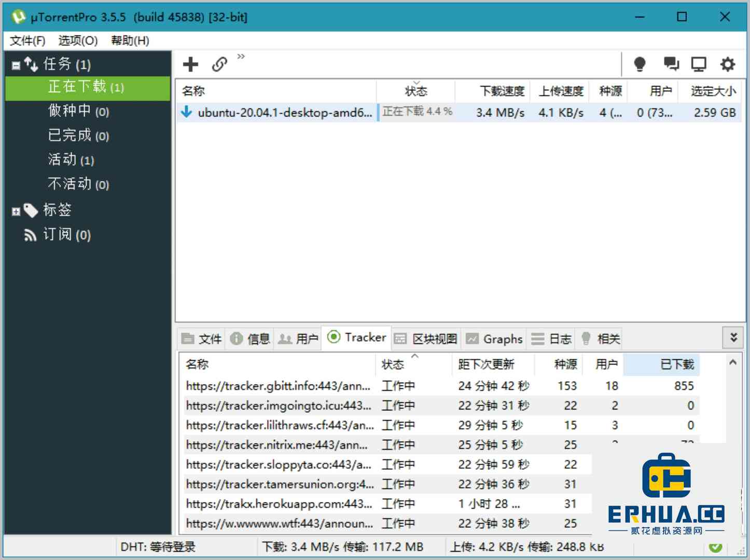This screenshot has width=750, height=560.
Task: Click the connection status icon in status bar
Action: coord(716,547)
